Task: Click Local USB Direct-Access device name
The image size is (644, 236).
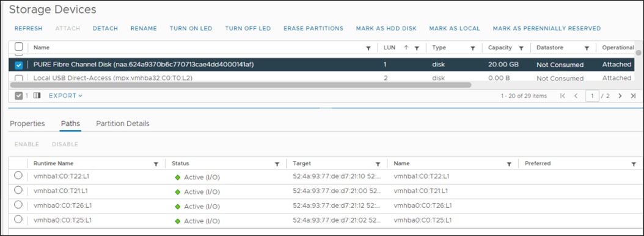Action: [x=114, y=78]
